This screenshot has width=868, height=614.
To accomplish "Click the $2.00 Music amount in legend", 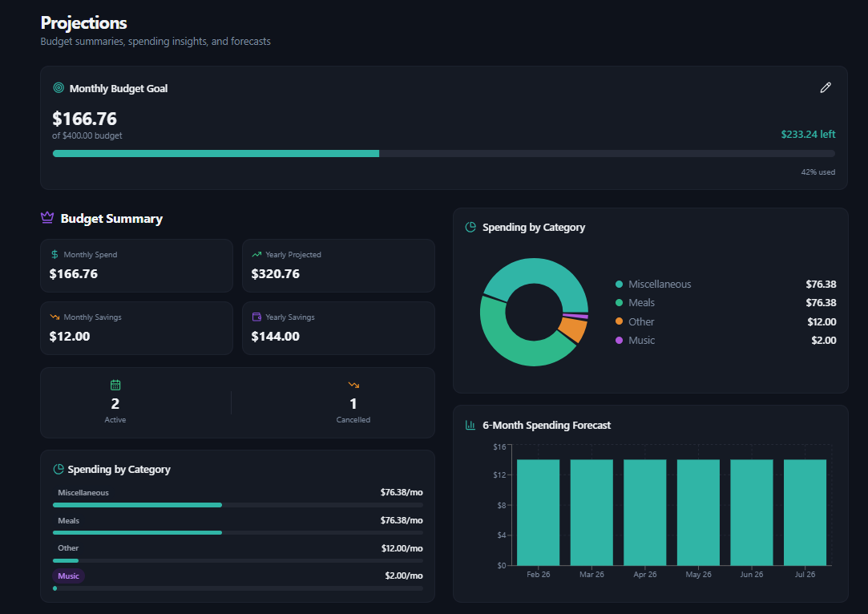I will tap(824, 341).
